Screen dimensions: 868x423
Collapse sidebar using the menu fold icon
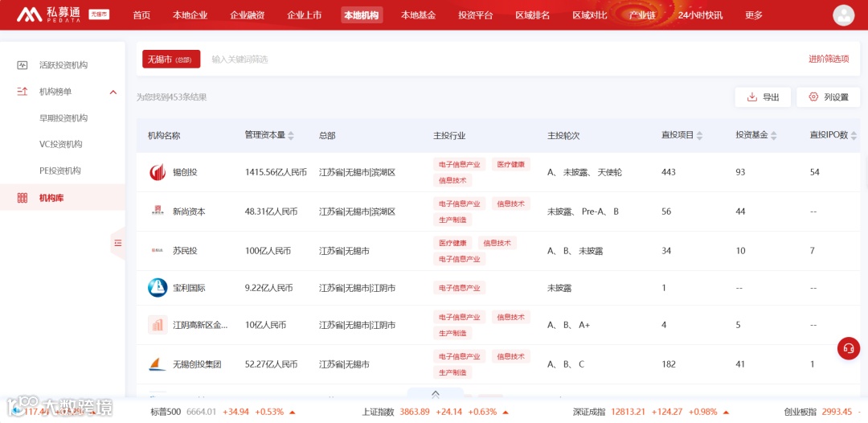(117, 243)
